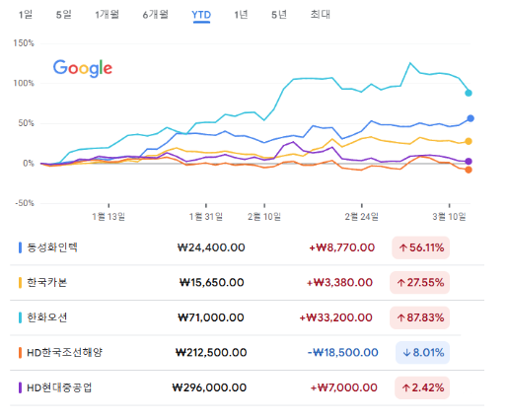The height and width of the screenshot is (420, 508).
Task: Click the 1월 13일 axis label
Action: [109, 217]
